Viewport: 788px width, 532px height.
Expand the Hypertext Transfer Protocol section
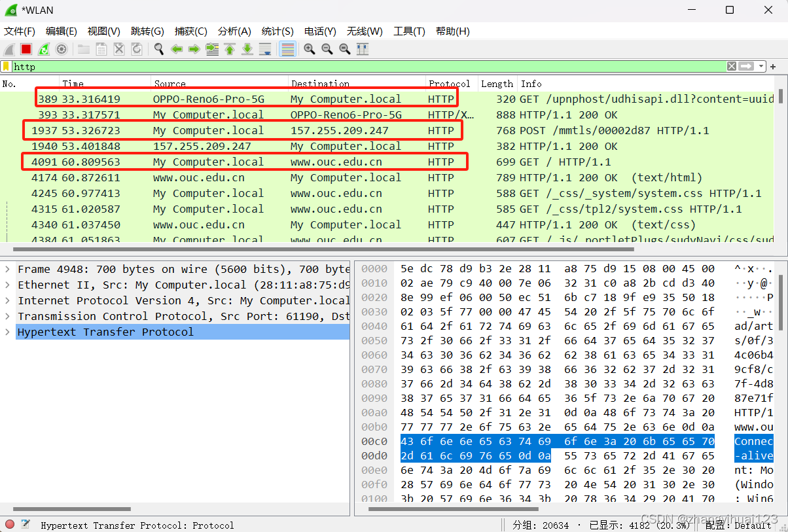click(7, 332)
